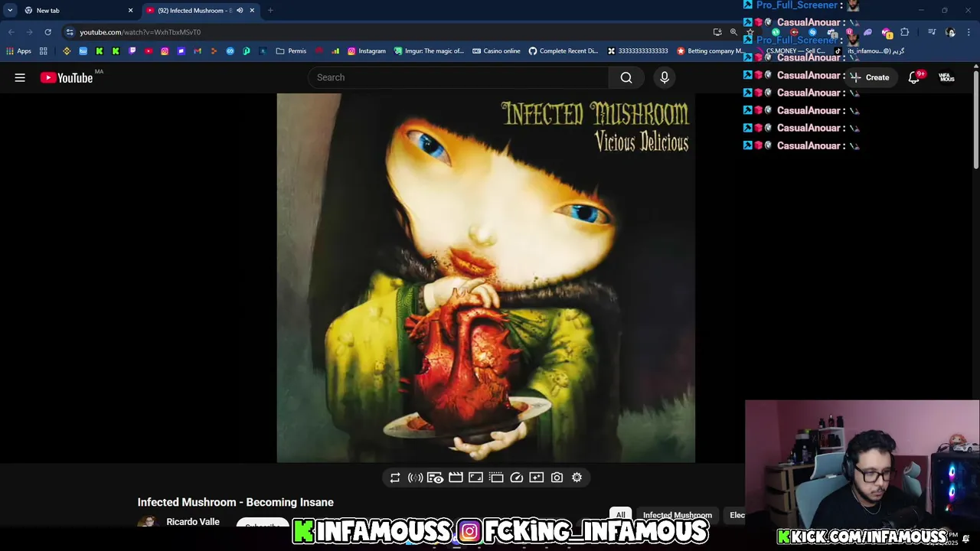The height and width of the screenshot is (551, 980).
Task: Open the YouTube account avatar menu
Action: [947, 77]
